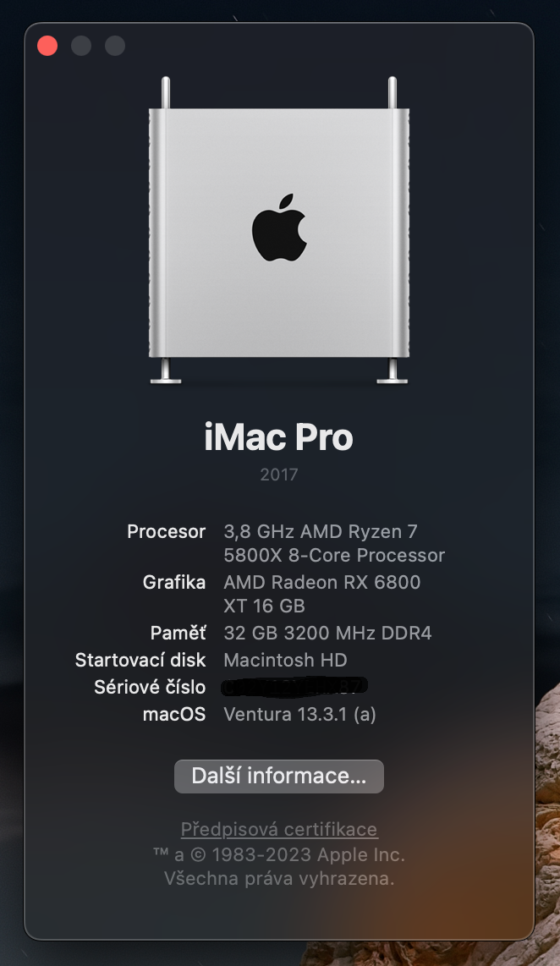
Task: Open the Předpisová certifikace link
Action: coord(279,829)
